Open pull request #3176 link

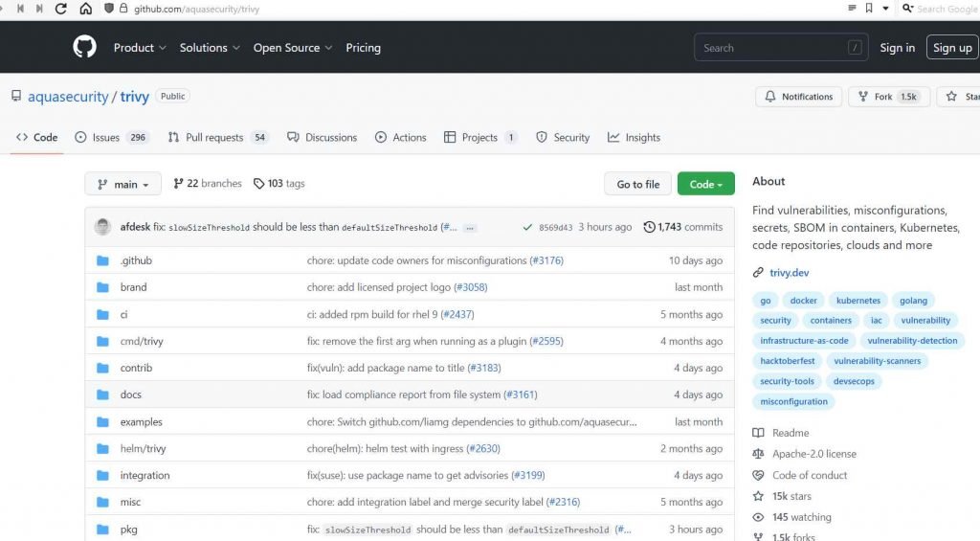[546, 260]
